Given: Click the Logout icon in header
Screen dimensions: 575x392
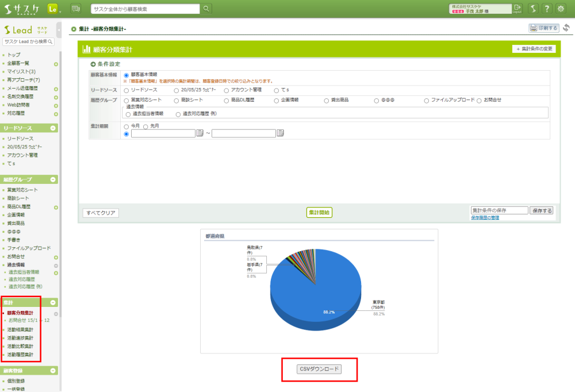Looking at the screenshot, I should [x=517, y=9].
